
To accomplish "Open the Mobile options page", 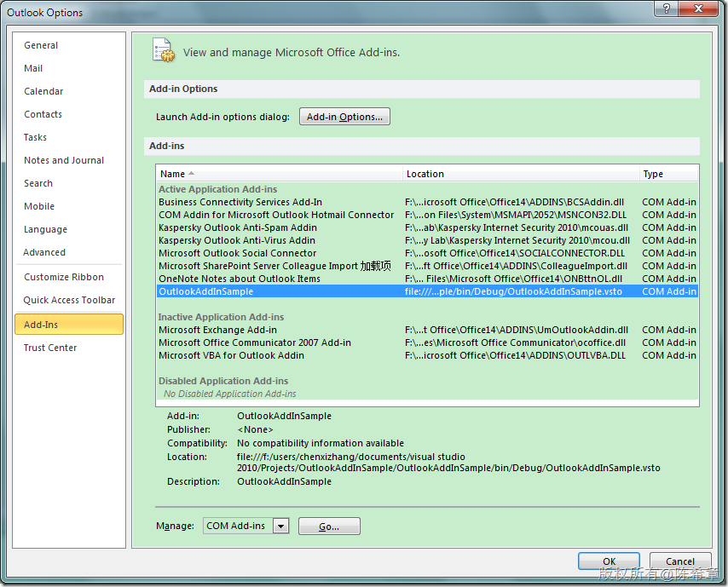I will [69, 206].
